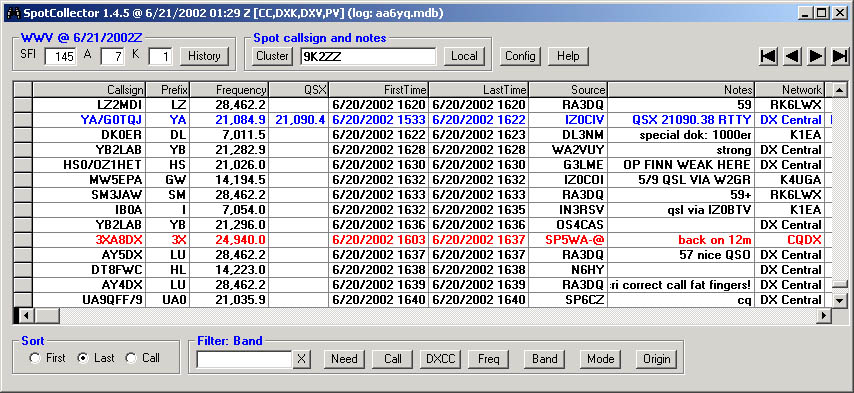Viewport: 854px width, 393px height.
Task: Click table scroll up arrow
Action: (x=840, y=89)
